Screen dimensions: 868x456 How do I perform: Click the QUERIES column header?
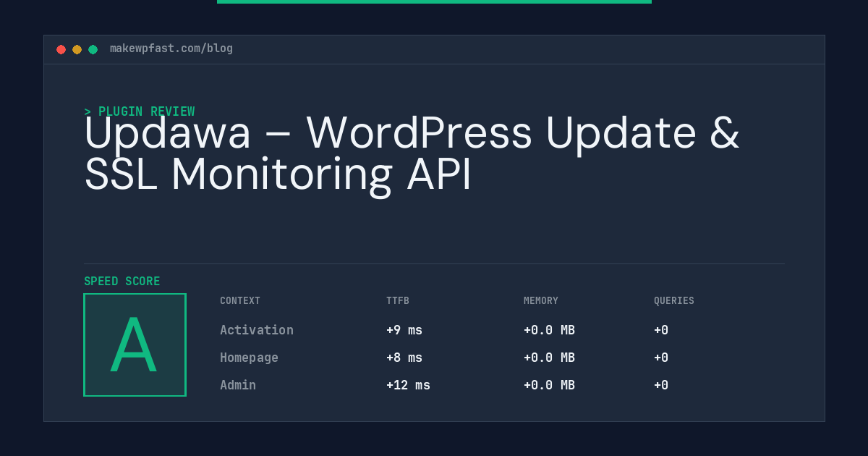tap(674, 301)
